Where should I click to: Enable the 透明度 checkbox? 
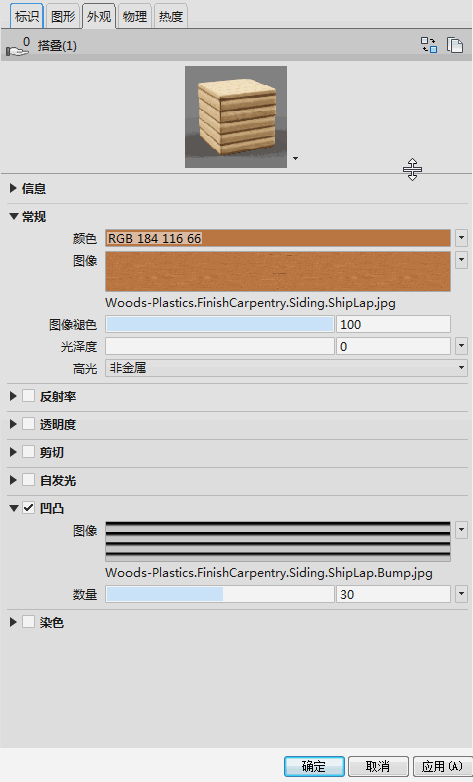[x=28, y=424]
